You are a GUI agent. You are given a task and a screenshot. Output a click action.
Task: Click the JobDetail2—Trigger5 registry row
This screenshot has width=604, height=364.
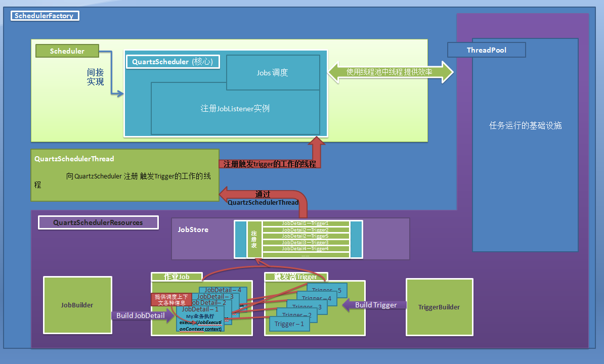[306, 236]
